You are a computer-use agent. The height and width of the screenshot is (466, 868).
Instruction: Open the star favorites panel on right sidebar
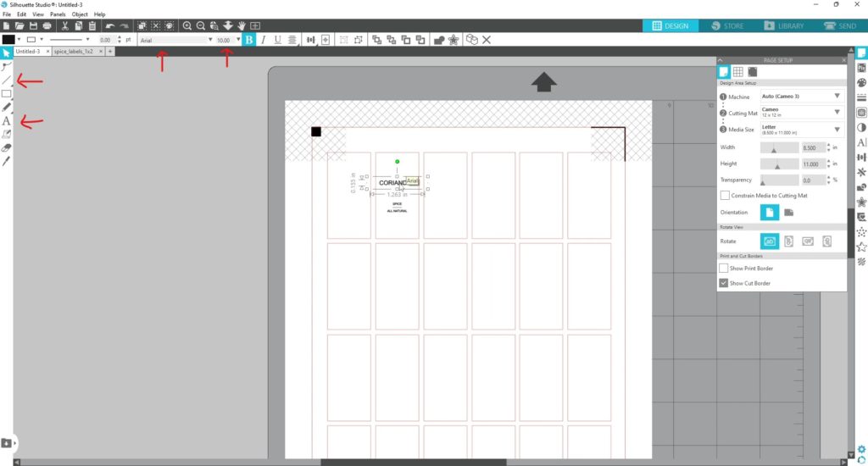(x=861, y=247)
